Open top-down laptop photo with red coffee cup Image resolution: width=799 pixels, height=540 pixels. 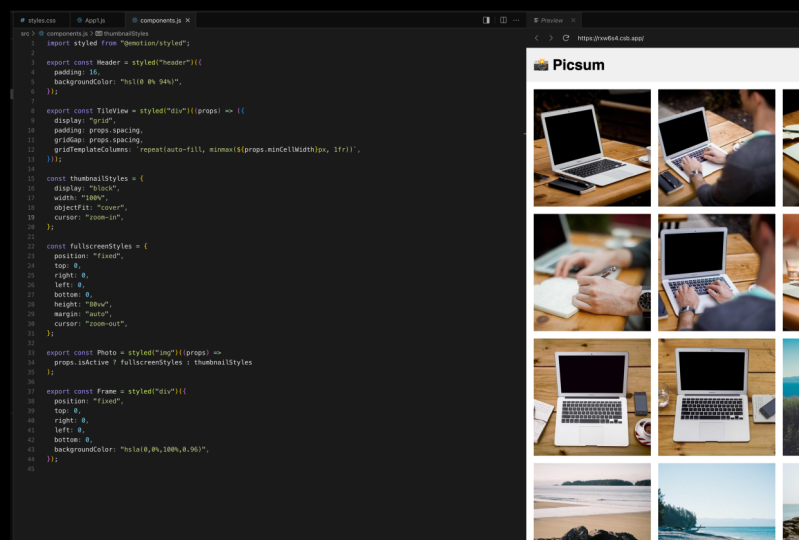(592, 397)
